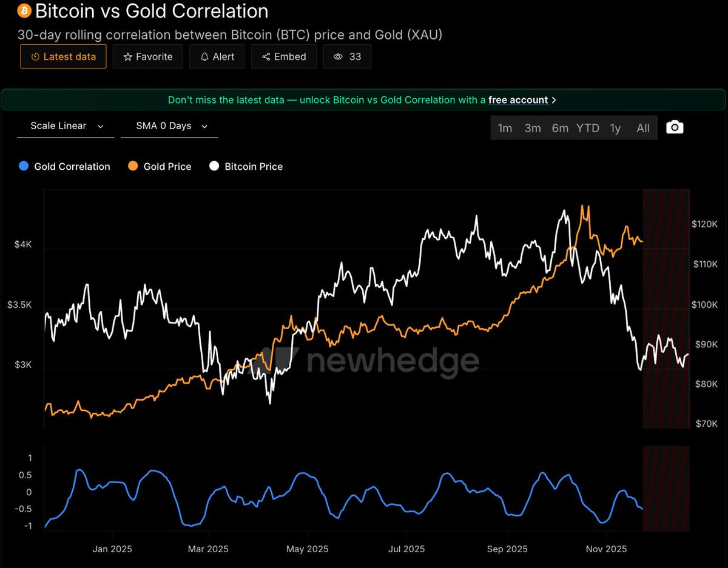Click the Nov 2025 axis label
Image resolution: width=728 pixels, height=568 pixels.
607,549
